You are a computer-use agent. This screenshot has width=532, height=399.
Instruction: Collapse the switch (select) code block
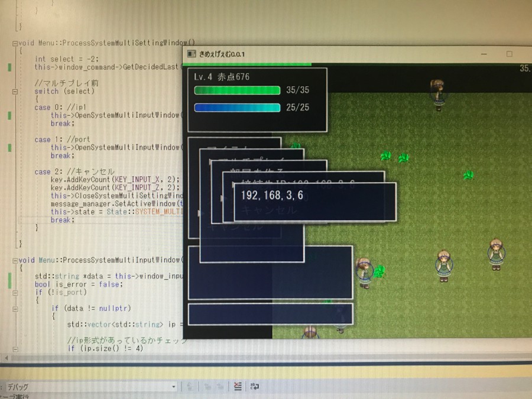(x=15, y=92)
